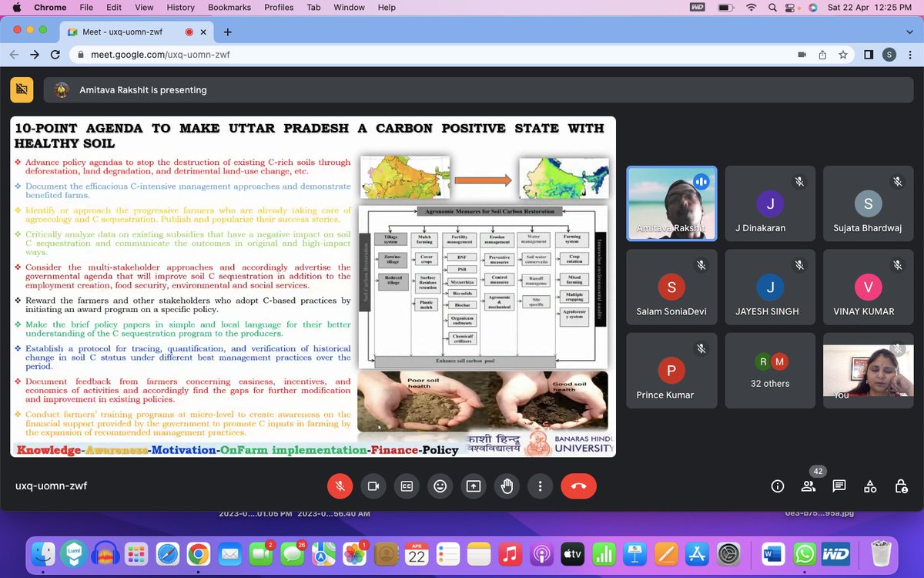Bookmark this page with the star icon
The image size is (924, 578).
[x=843, y=55]
